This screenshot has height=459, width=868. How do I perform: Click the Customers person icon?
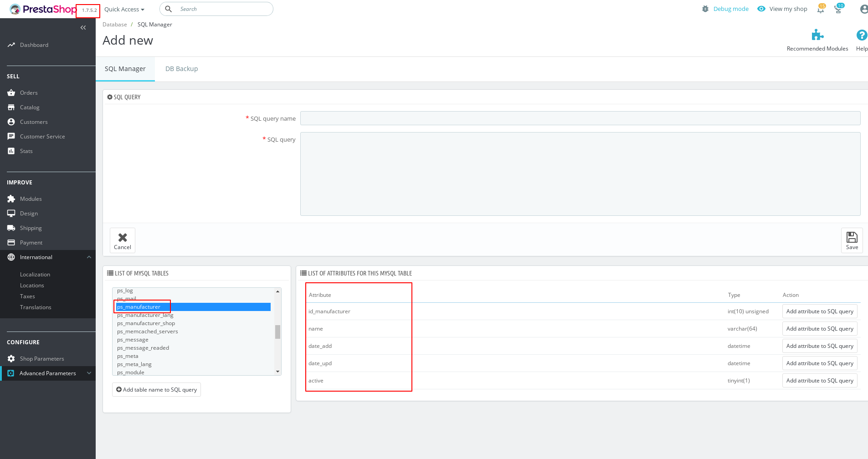point(11,122)
